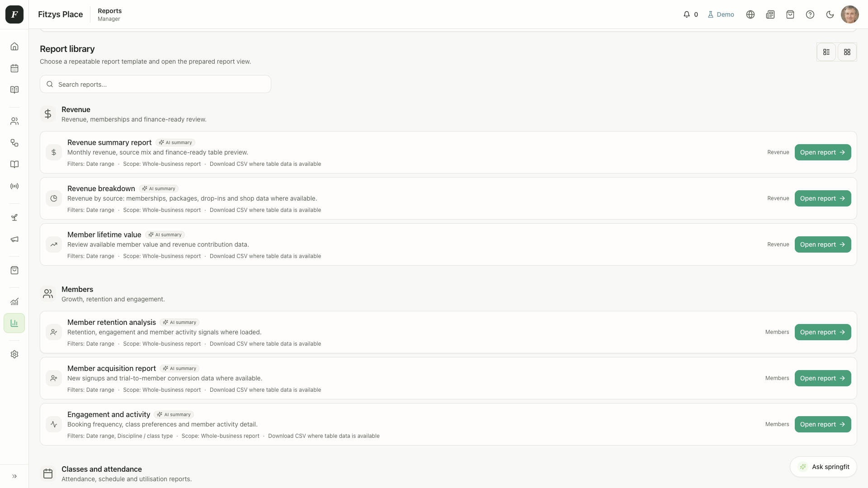
Task: Click AI summary badge on Revenue breakdown
Action: click(159, 189)
